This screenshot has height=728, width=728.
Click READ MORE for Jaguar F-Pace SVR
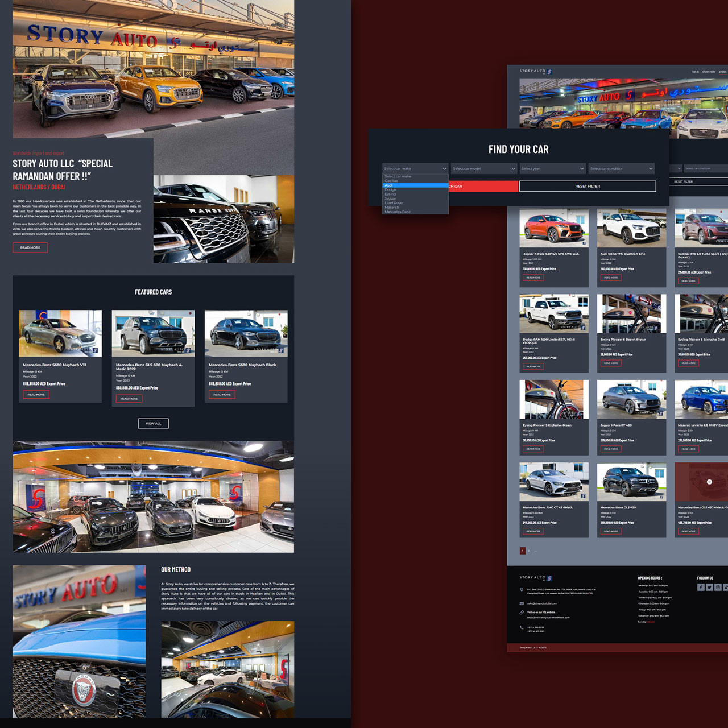[x=533, y=278]
